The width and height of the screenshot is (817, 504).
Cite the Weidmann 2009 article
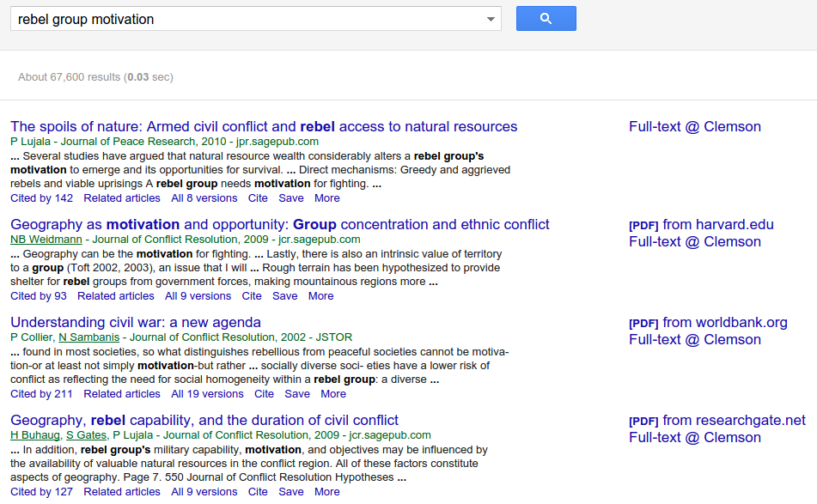click(x=252, y=296)
